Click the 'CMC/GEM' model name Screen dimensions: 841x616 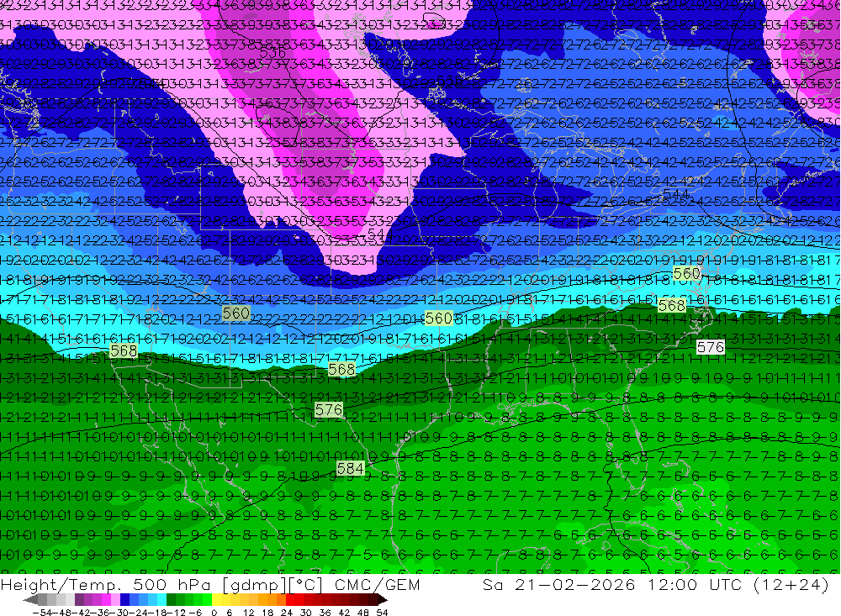pyautogui.click(x=378, y=584)
